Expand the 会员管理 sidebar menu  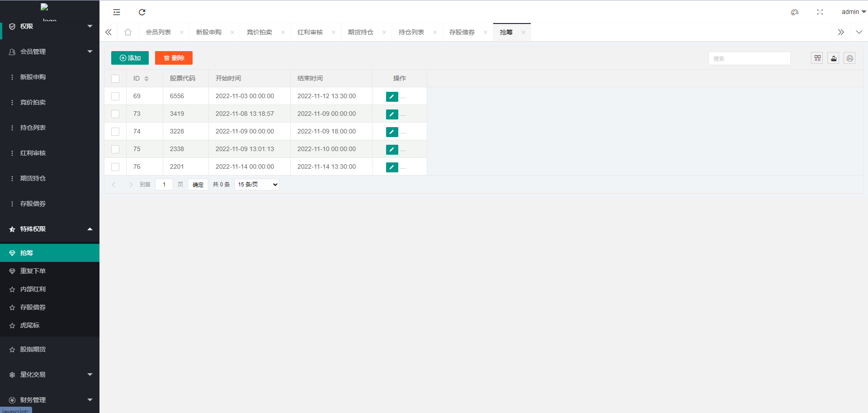tap(50, 52)
